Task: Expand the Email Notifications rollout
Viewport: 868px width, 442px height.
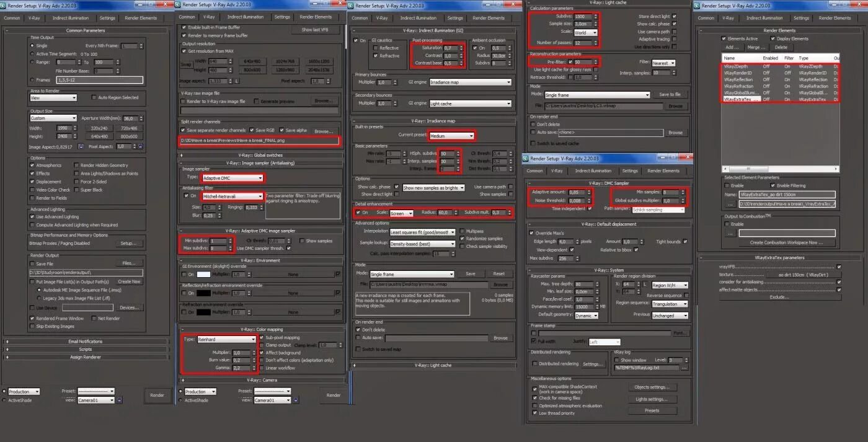Action: coord(86,341)
